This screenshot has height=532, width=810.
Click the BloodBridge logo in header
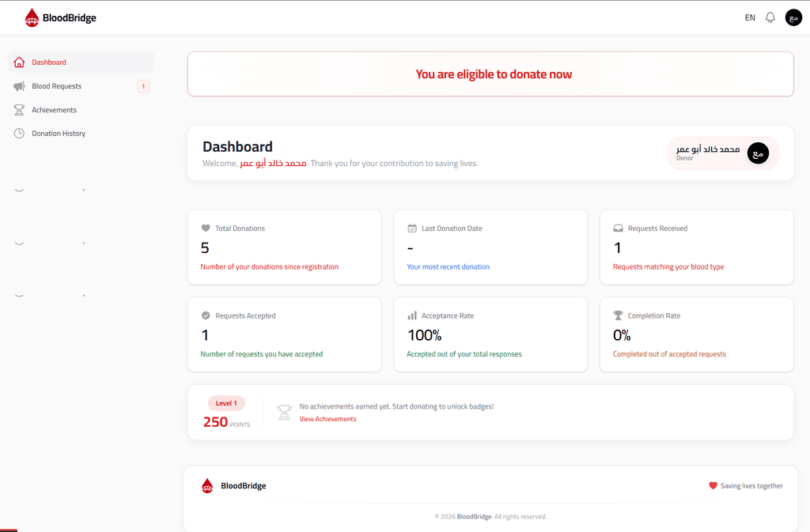click(60, 17)
